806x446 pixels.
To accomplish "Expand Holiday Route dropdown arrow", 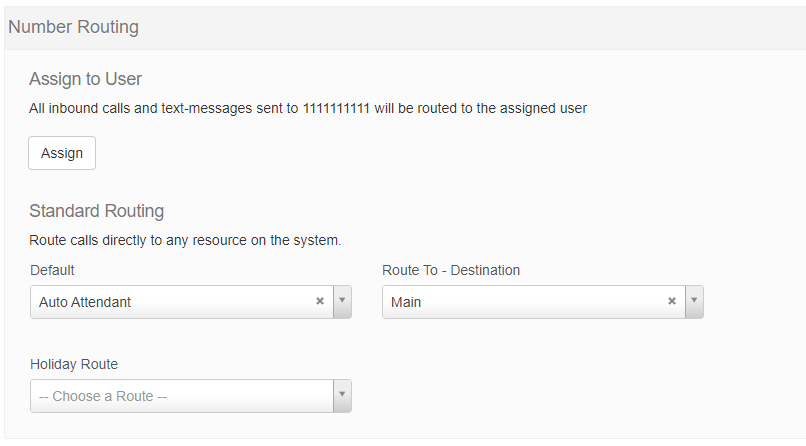I will pyautogui.click(x=342, y=395).
